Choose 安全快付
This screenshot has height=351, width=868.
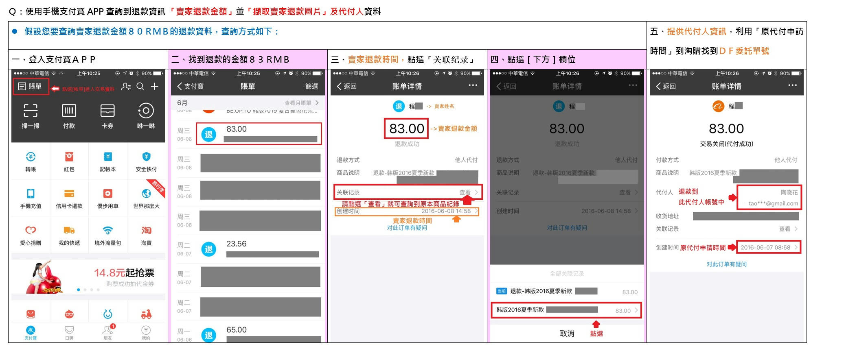click(146, 161)
